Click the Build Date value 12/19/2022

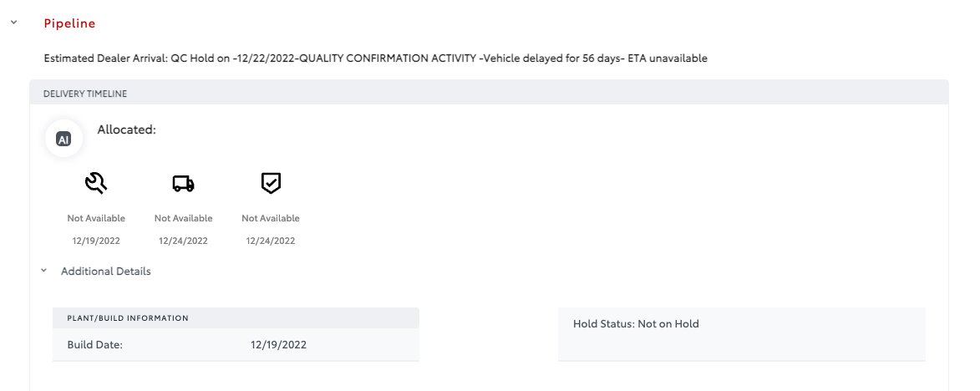279,345
